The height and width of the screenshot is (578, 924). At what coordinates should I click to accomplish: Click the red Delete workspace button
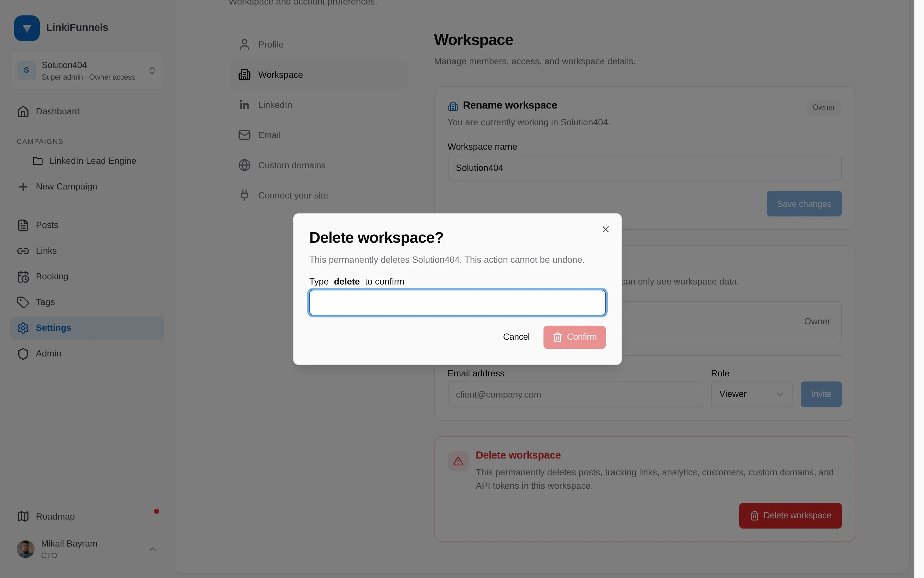(x=790, y=516)
